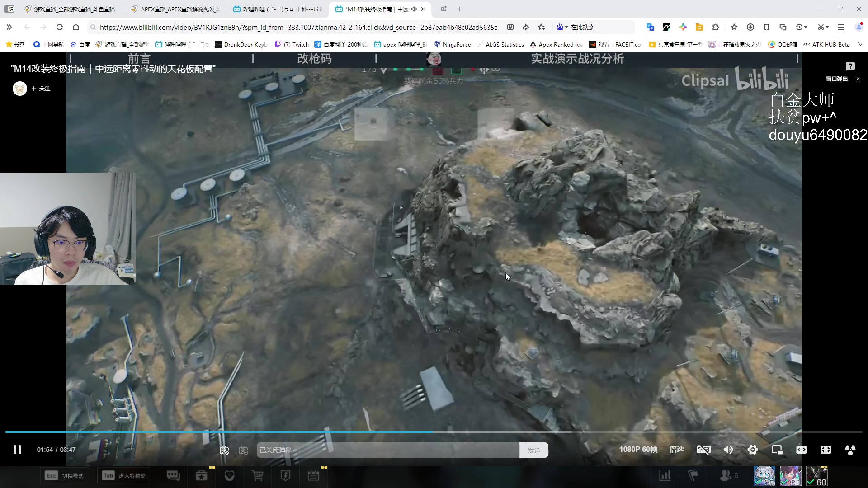
Task: Open danmaku settings icon beside the toggle
Action: click(x=244, y=450)
